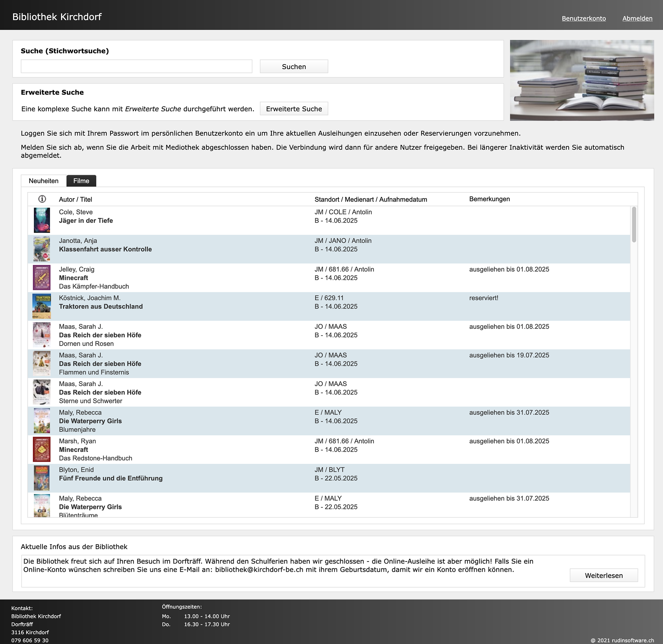The height and width of the screenshot is (644, 663).
Task: Click the rudinsoftware.ch footer credit
Action: point(622,640)
